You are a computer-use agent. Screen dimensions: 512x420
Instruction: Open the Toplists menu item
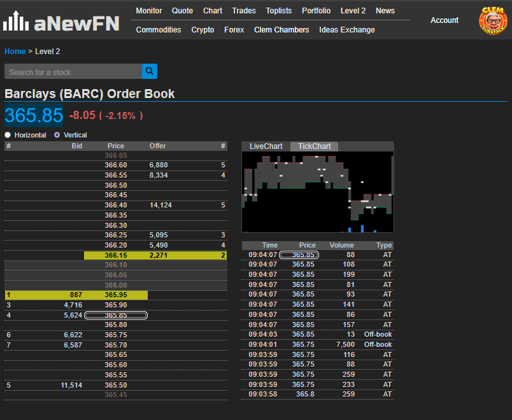tap(279, 11)
